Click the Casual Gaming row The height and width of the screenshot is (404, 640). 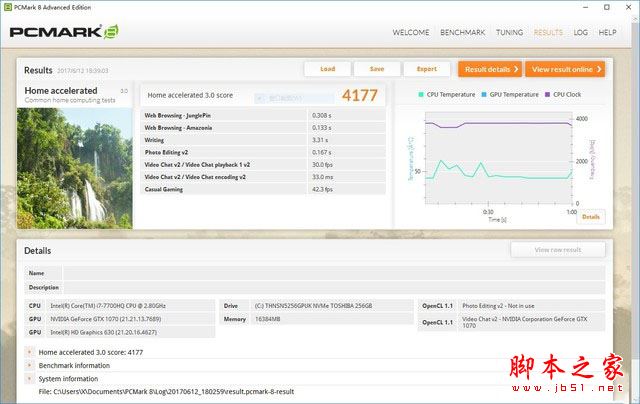(x=263, y=189)
